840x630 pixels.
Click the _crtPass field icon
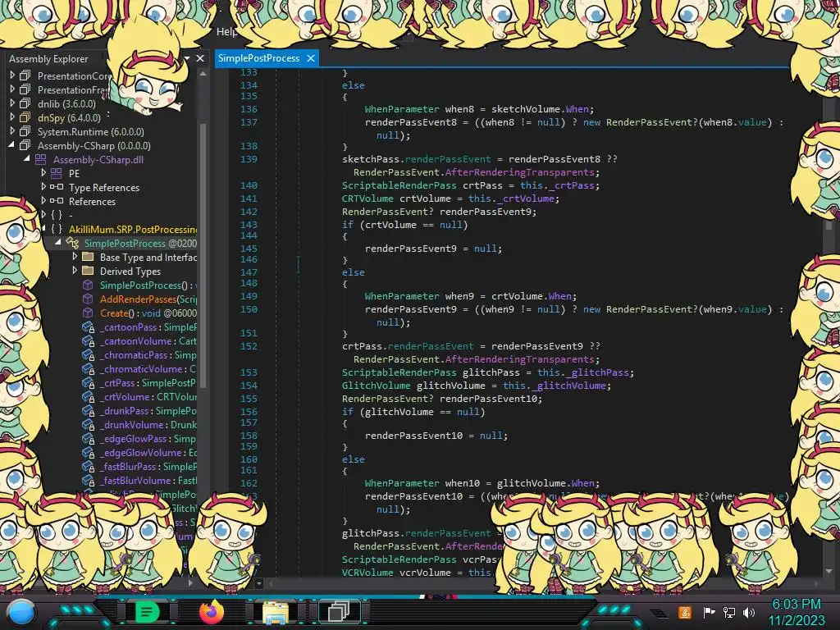pyautogui.click(x=89, y=382)
